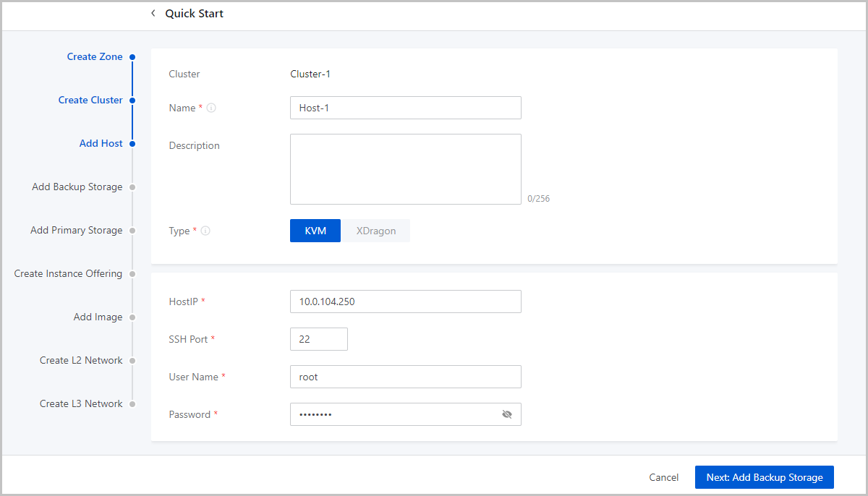Click the Add Backup Storage step dot

pyautogui.click(x=132, y=187)
